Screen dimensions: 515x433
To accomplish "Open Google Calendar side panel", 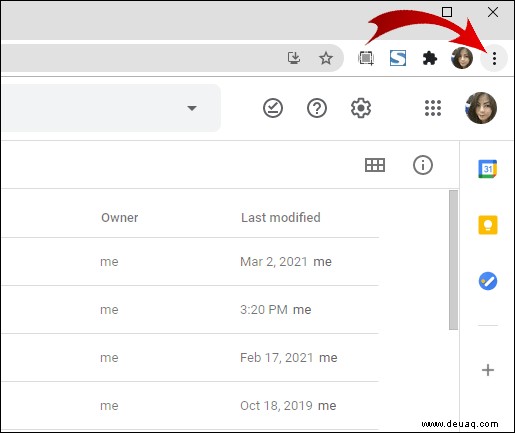I will (488, 169).
